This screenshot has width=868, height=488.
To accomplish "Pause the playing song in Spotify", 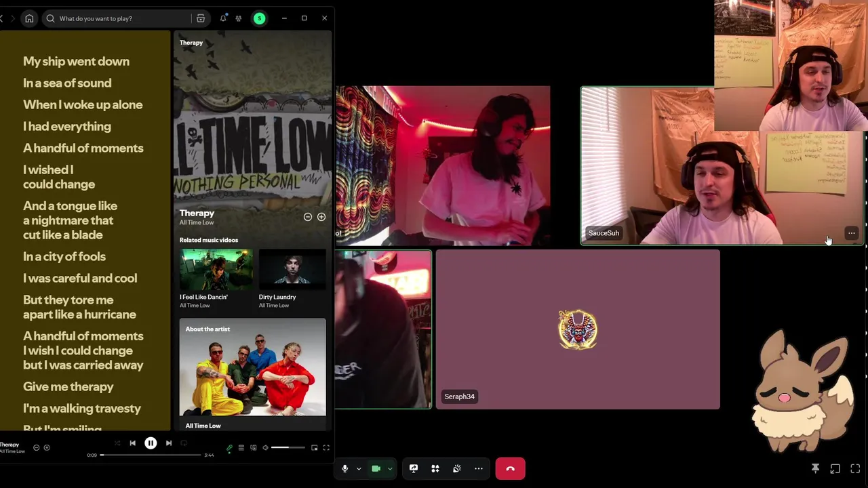I will tap(151, 443).
